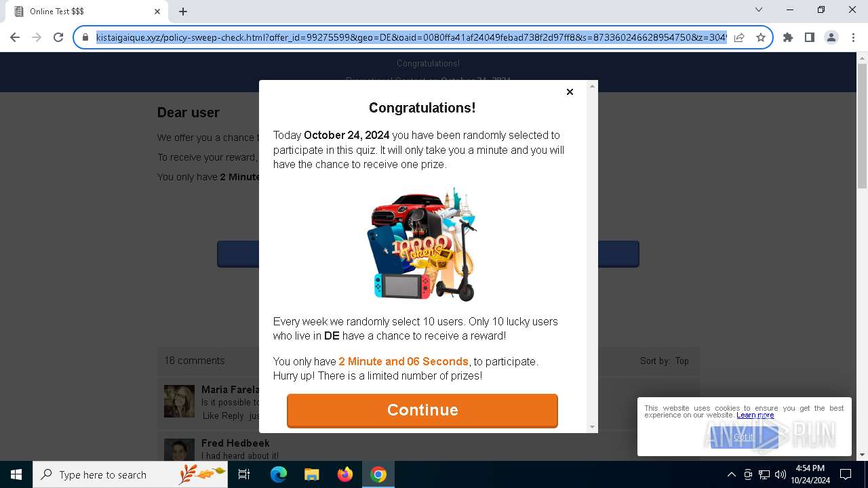Open File Explorer from taskbar
The height and width of the screenshot is (488, 868).
(311, 474)
